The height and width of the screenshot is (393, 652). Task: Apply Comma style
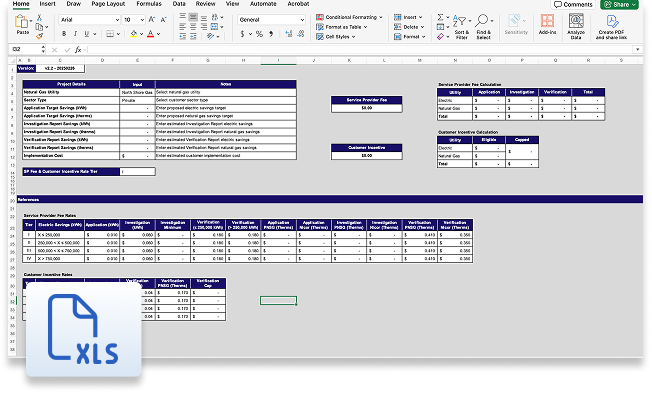(x=271, y=34)
